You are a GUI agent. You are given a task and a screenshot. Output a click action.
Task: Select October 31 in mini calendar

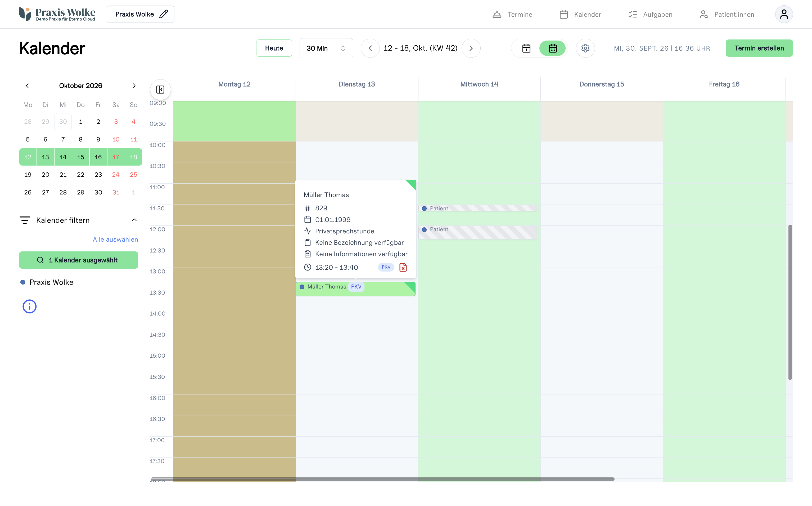click(116, 192)
